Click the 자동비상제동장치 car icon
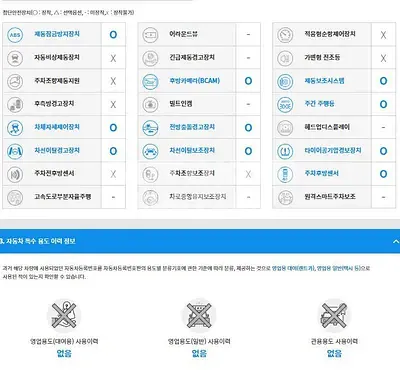This screenshot has height=370, width=400. pos(15,58)
